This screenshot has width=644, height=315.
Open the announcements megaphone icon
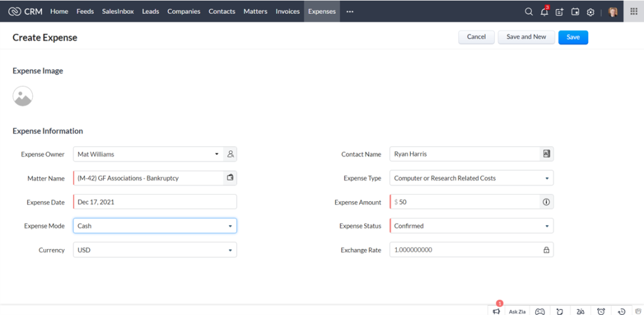496,311
